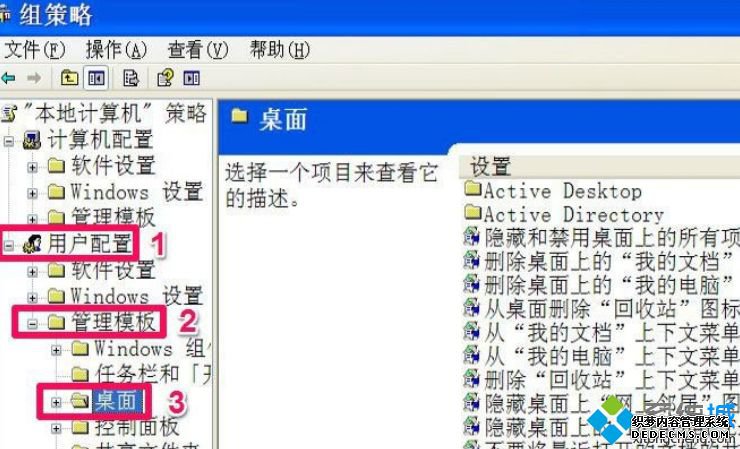Click the computer icon of 计算机配置
Screen dimensions: 740x449
point(32,141)
